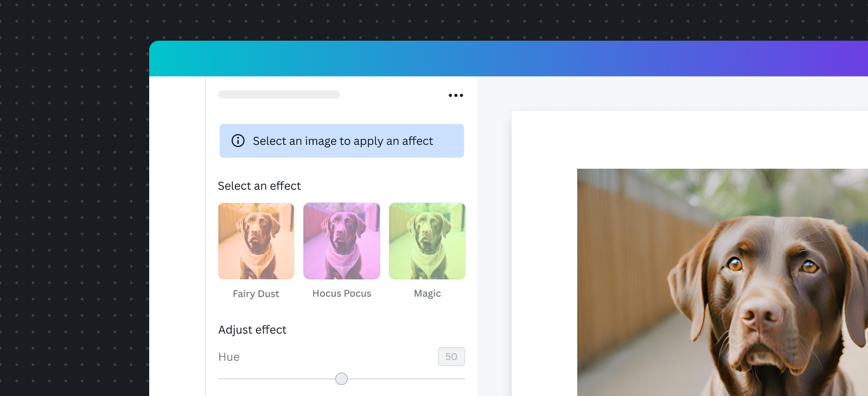Click the "Fairy Dust" label text
The image size is (868, 396).
[256, 293]
